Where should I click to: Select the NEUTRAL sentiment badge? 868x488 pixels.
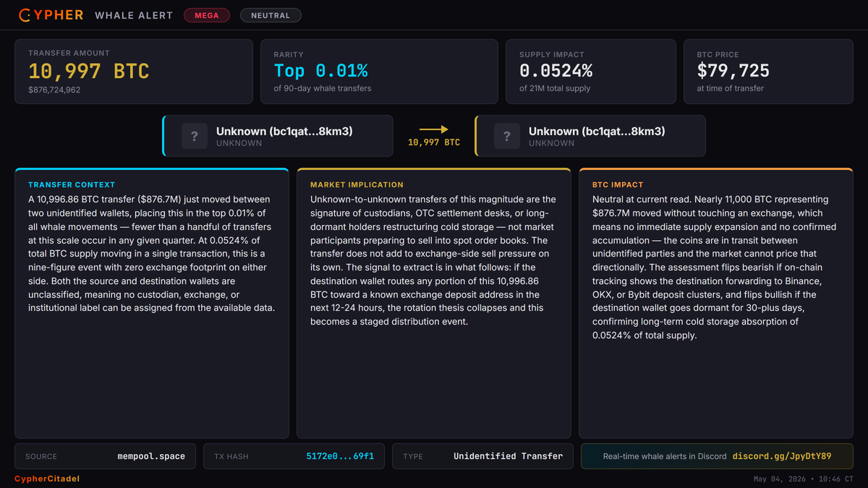271,15
